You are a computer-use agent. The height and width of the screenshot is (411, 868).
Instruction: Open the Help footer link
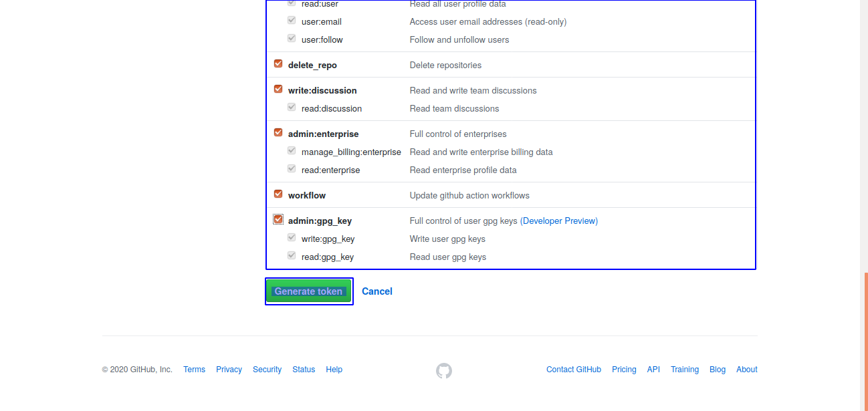point(334,370)
